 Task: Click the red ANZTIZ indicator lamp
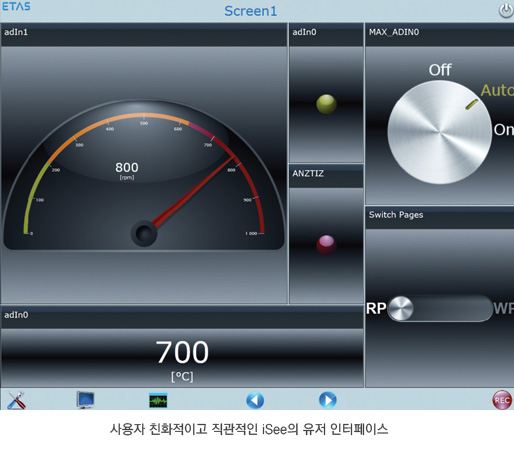pos(326,245)
